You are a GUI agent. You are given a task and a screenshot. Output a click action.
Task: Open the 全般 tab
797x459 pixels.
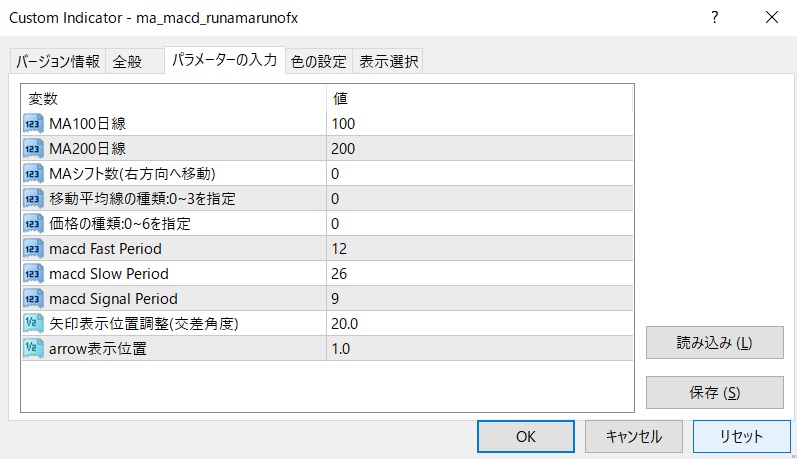tap(127, 62)
